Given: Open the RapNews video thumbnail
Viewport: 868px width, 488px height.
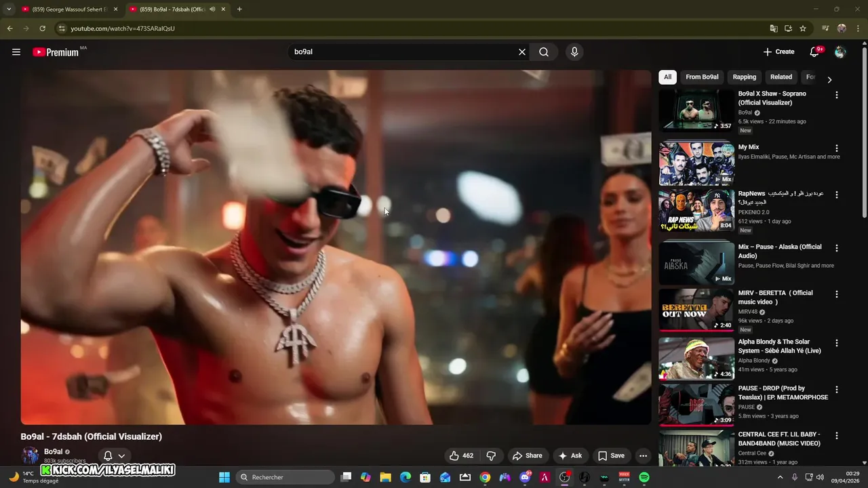Looking at the screenshot, I should [x=696, y=210].
